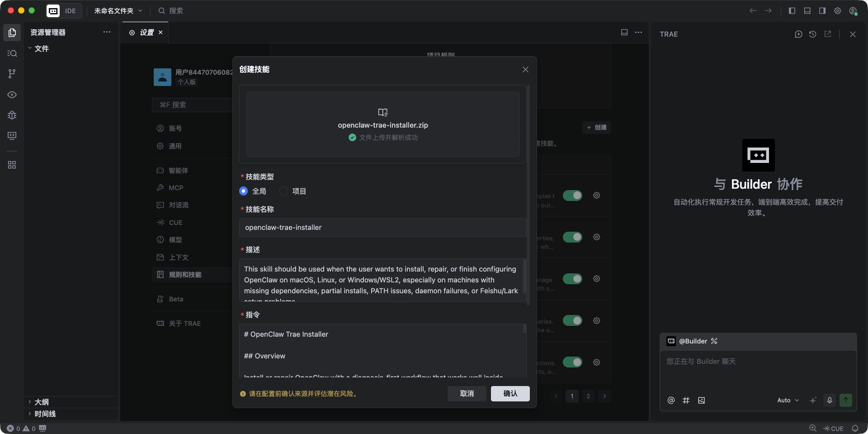
Task: Open settings from the title bar gear
Action: (838, 11)
